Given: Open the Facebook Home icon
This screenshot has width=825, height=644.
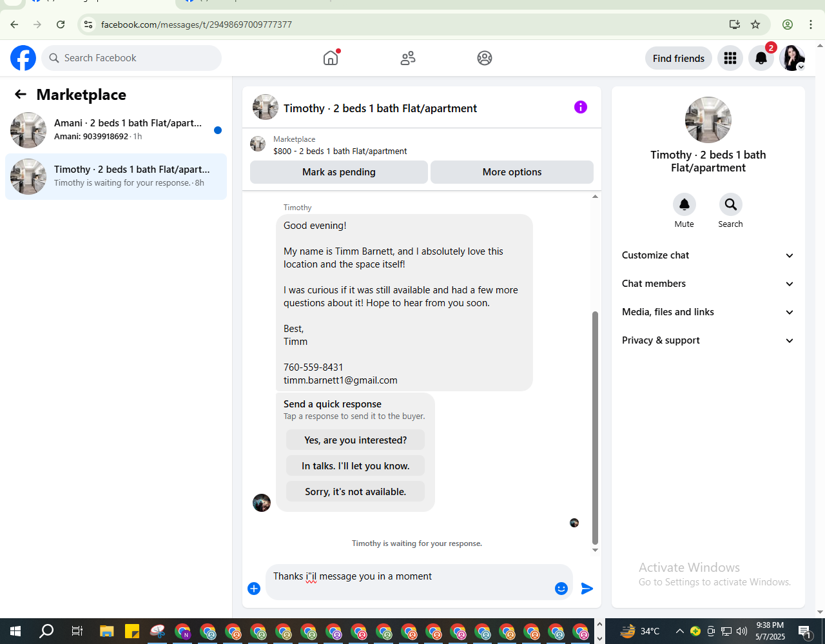Looking at the screenshot, I should coord(331,58).
